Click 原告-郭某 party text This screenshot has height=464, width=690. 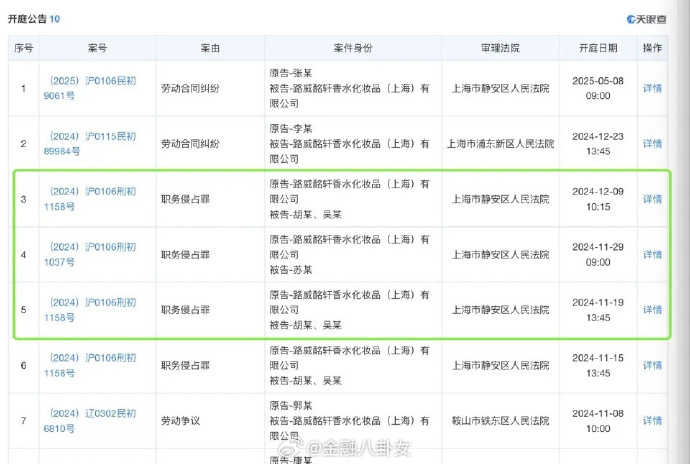[291, 405]
